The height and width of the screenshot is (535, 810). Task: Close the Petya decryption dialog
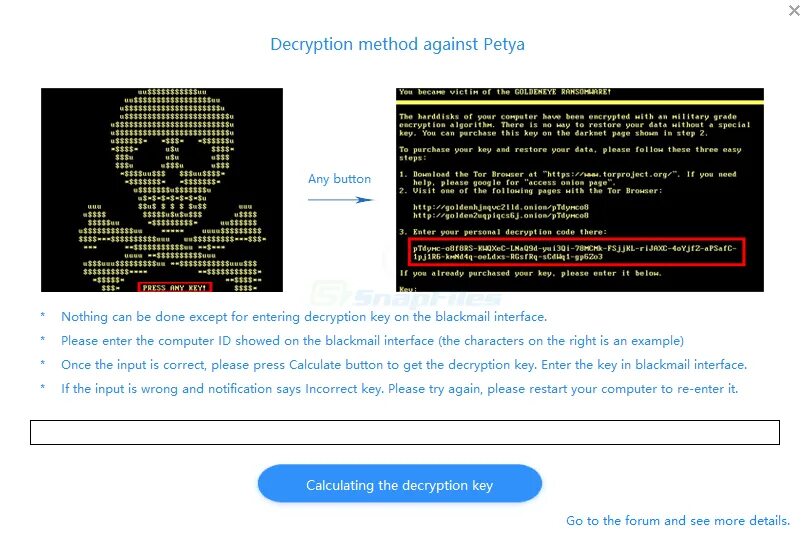coord(794,10)
